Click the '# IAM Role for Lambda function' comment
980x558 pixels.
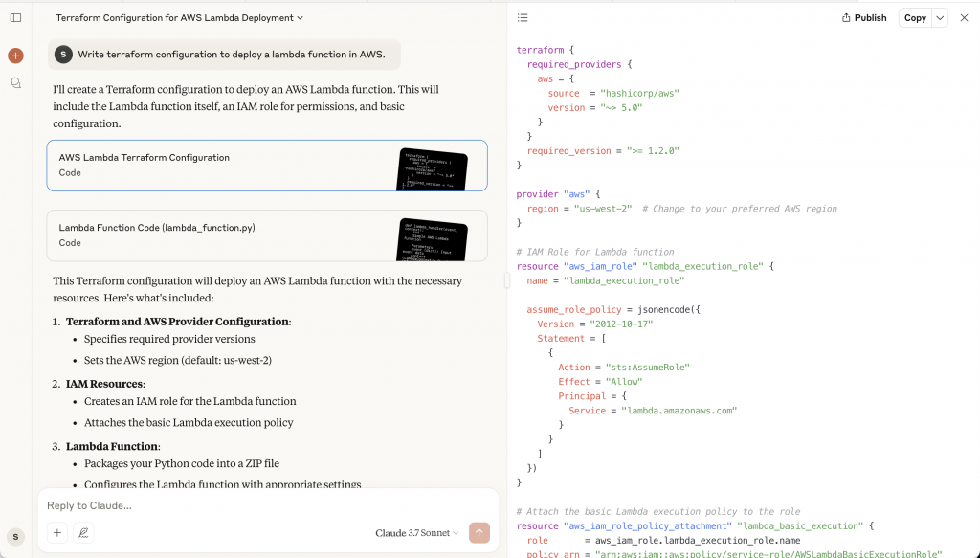point(595,252)
